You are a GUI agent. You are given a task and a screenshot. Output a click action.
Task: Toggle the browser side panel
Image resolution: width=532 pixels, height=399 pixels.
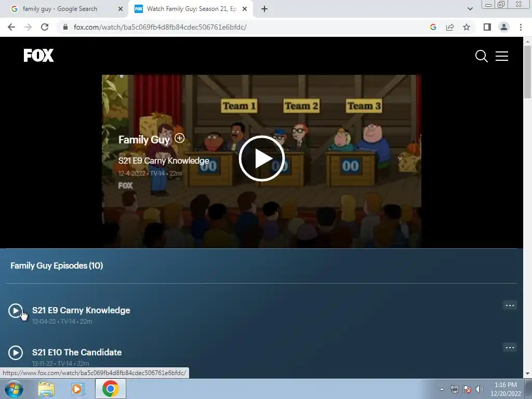[x=487, y=27]
